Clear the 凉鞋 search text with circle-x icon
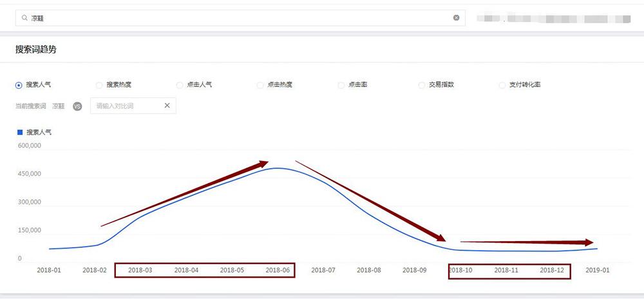Viewport: 644px width, 299px height. click(x=456, y=18)
